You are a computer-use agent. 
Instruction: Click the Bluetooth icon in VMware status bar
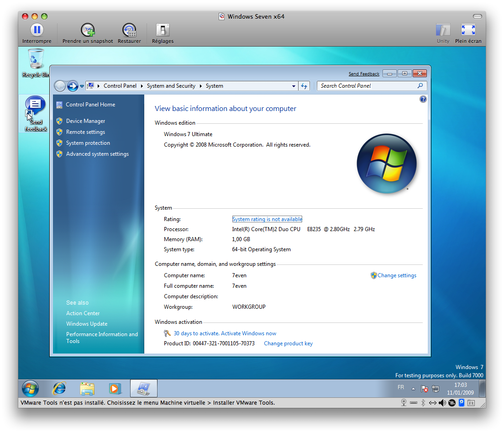[423, 403]
